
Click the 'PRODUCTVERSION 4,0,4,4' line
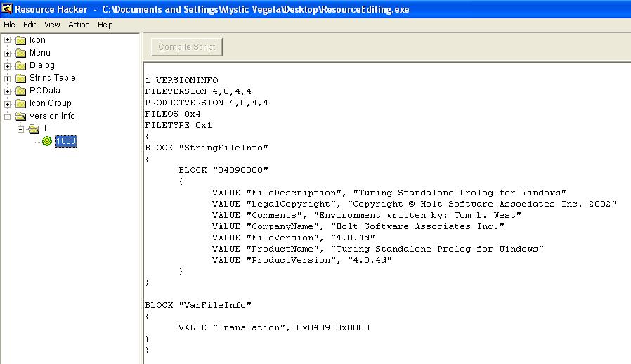[207, 103]
